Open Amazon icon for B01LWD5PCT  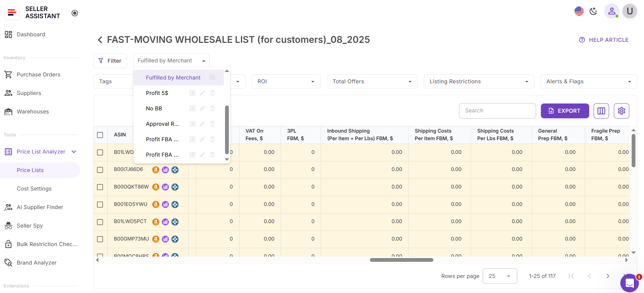click(156, 222)
